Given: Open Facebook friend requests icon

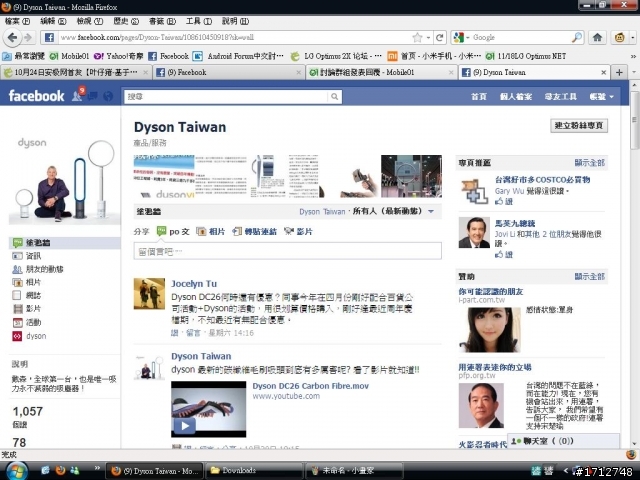Looking at the screenshot, I should [77, 96].
